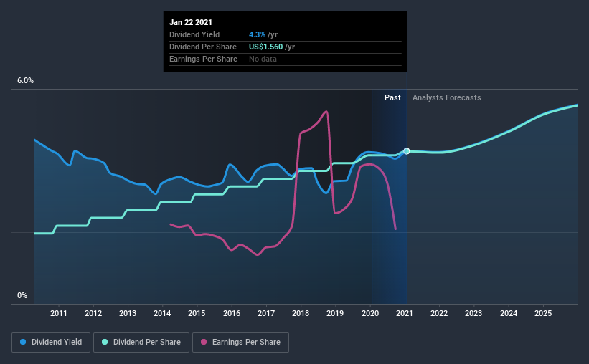Click the 2018 x-axis label
The width and height of the screenshot is (589, 364).
point(301,313)
